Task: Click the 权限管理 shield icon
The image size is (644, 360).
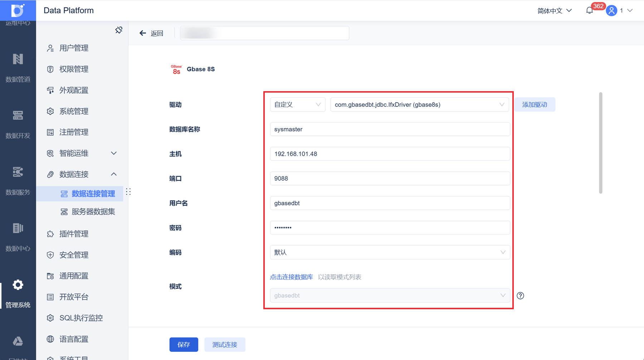Action: click(x=50, y=69)
